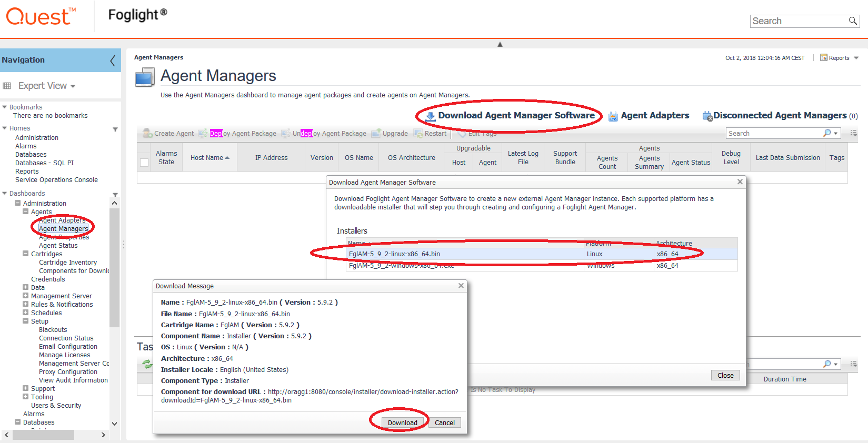Click navigation tree scroll up arrow
This screenshot has height=443, width=868.
(x=114, y=203)
